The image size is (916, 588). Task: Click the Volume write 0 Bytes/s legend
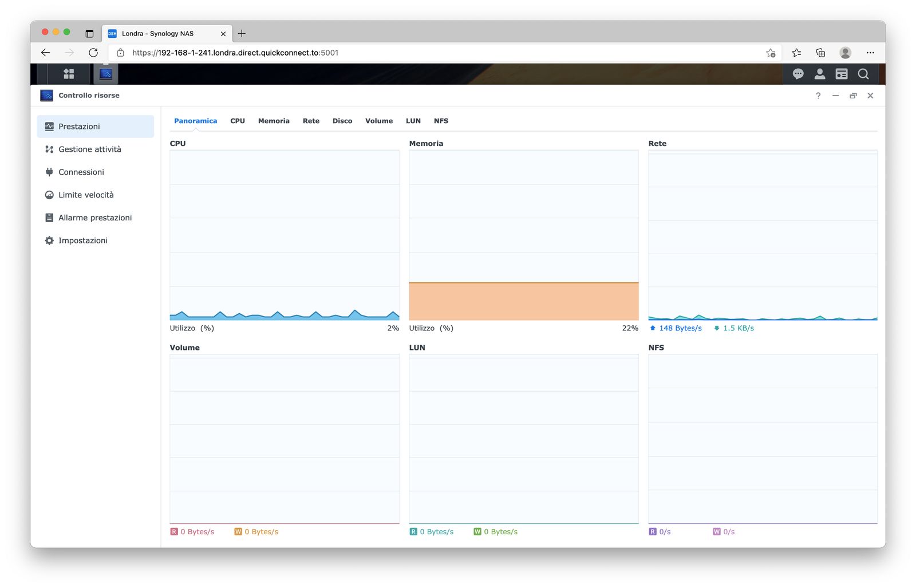coord(256,532)
